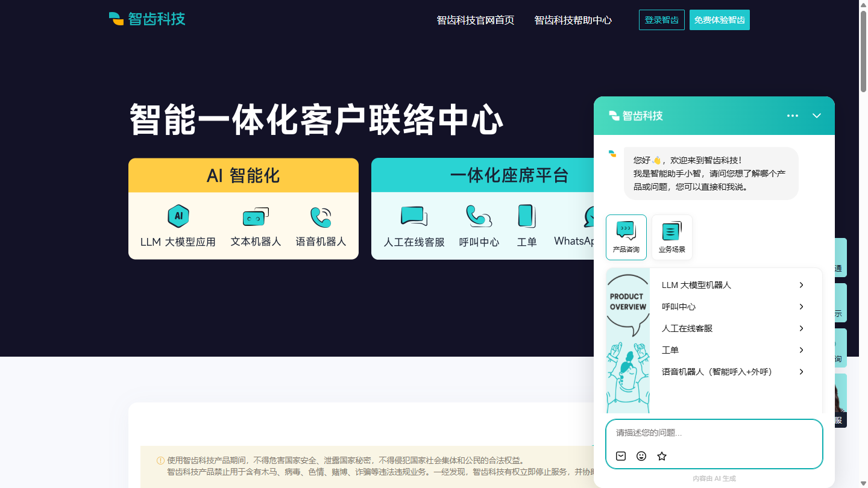
Task: Open the LLM 大模型应用 hexagon AI icon
Action: [x=178, y=216]
